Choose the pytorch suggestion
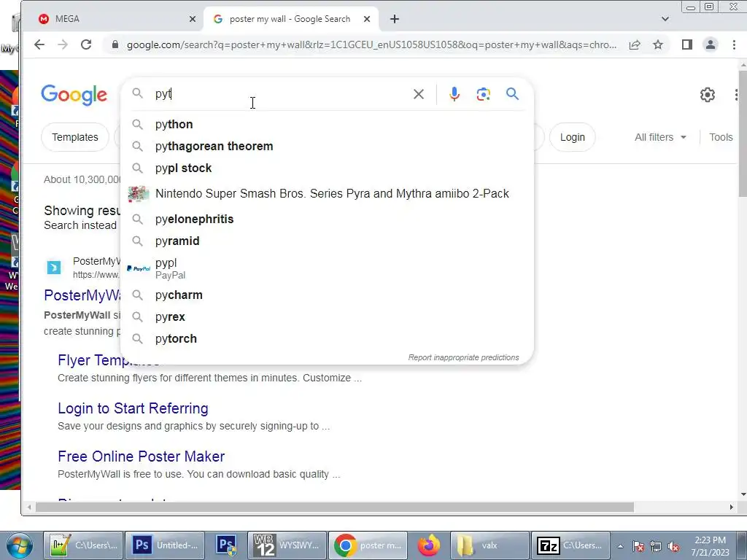This screenshot has width=747, height=560. (x=327, y=338)
